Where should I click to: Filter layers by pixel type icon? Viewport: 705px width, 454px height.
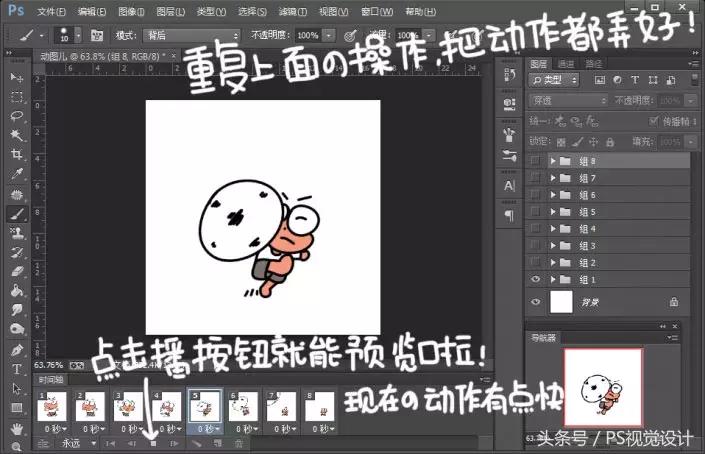coord(599,80)
